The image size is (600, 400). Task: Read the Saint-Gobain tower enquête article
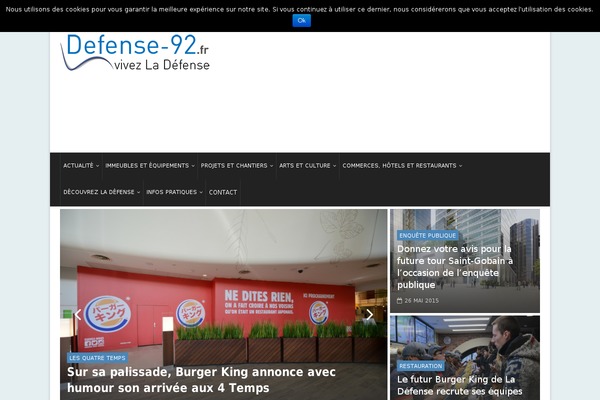pyautogui.click(x=455, y=267)
